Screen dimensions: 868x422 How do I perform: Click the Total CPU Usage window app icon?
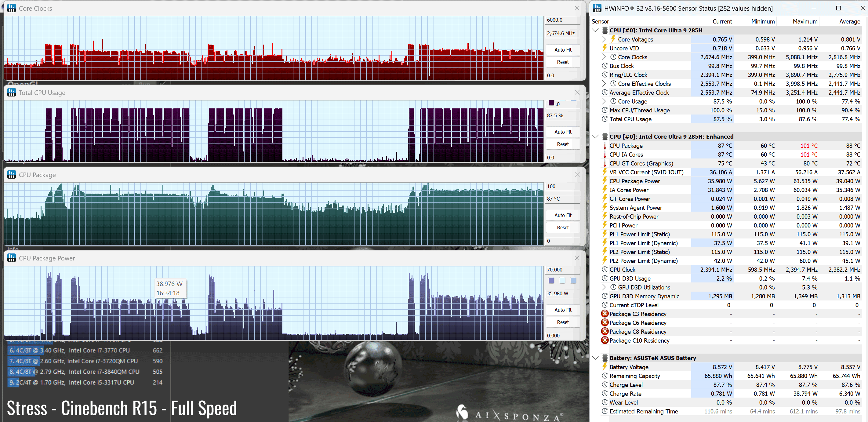click(x=12, y=92)
